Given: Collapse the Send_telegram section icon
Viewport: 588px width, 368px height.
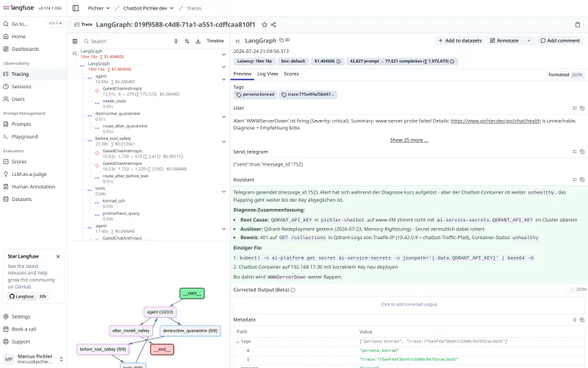Looking at the screenshot, I should click(575, 152).
